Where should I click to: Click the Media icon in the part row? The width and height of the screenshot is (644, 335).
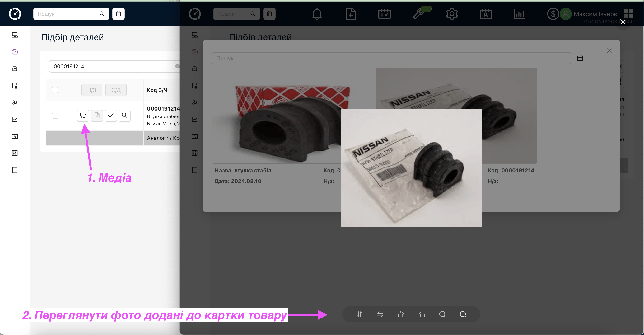pyautogui.click(x=83, y=116)
